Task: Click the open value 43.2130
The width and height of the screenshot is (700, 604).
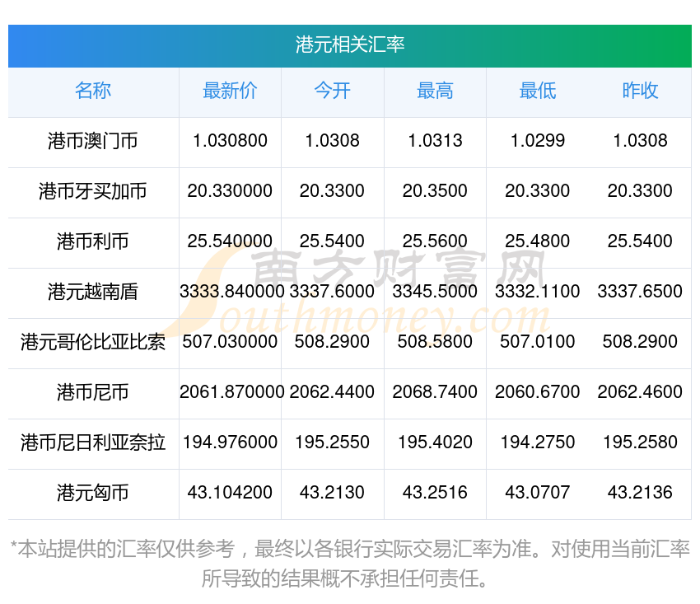Action: pyautogui.click(x=332, y=493)
